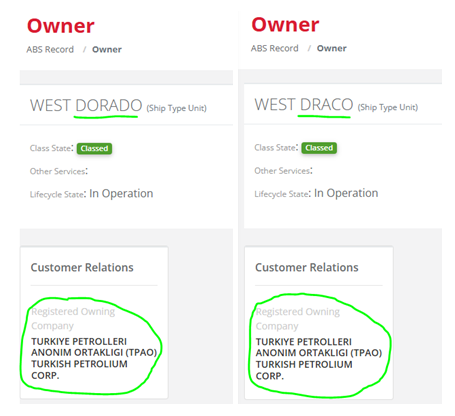The height and width of the screenshot is (416, 455).
Task: Click In Operation value for WEST DORADO
Action: pyautogui.click(x=121, y=193)
